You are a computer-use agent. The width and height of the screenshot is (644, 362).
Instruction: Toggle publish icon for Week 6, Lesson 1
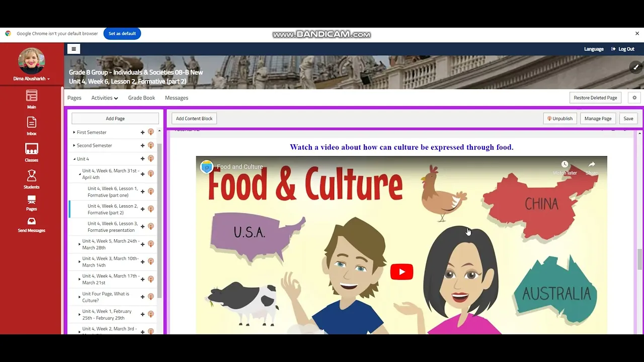[150, 192]
